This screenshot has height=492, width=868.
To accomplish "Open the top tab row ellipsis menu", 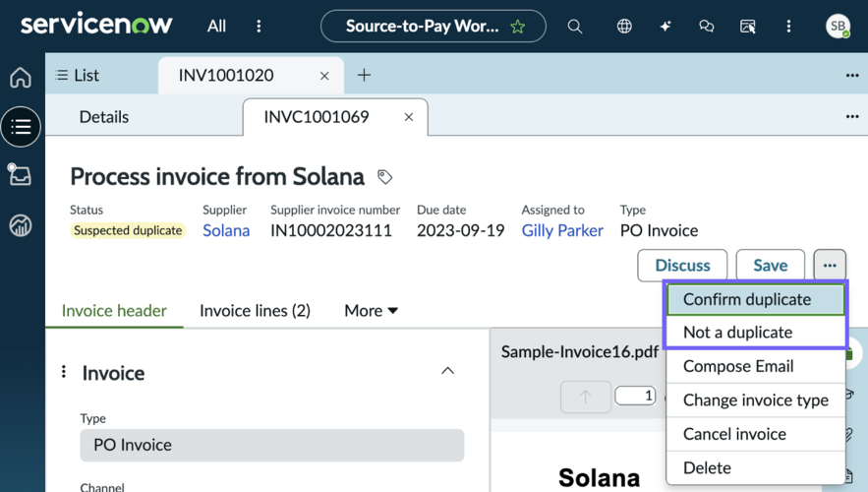I will [x=852, y=76].
